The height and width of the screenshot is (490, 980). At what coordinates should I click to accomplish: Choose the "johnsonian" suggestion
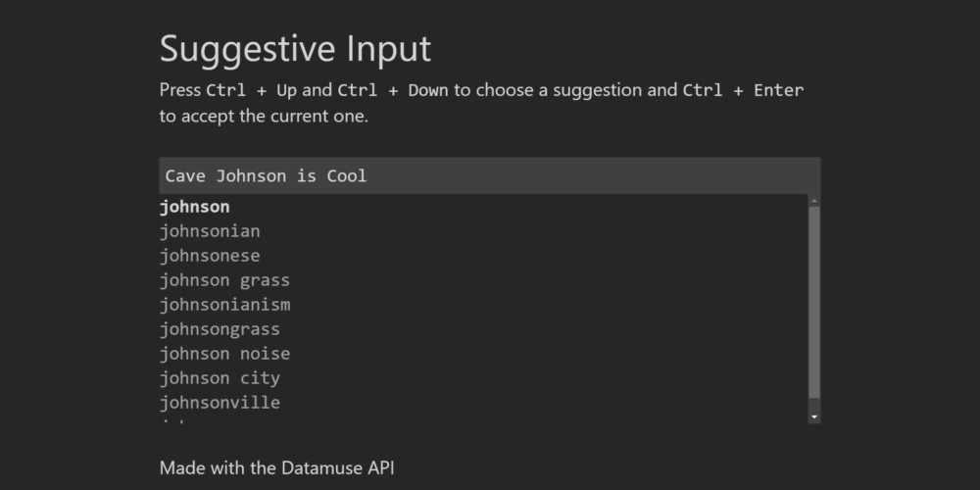[210, 231]
